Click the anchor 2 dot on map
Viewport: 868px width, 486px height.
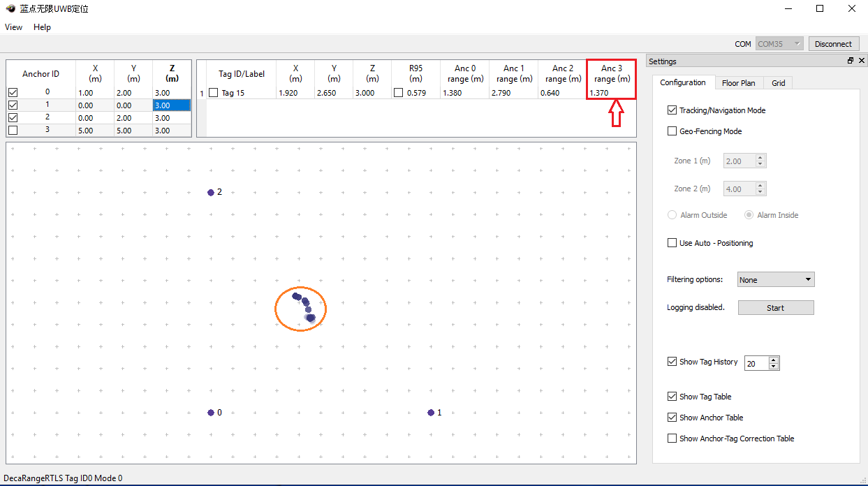(x=211, y=193)
